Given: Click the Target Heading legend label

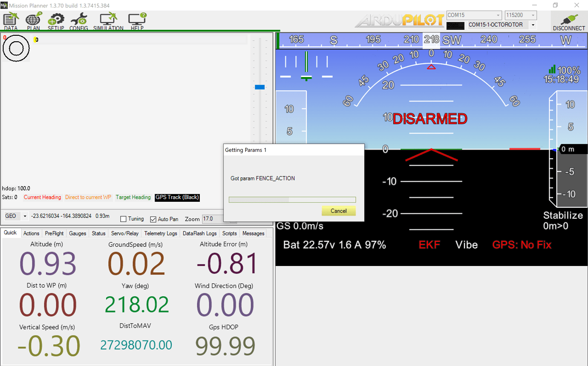Looking at the screenshot, I should click(x=133, y=197).
